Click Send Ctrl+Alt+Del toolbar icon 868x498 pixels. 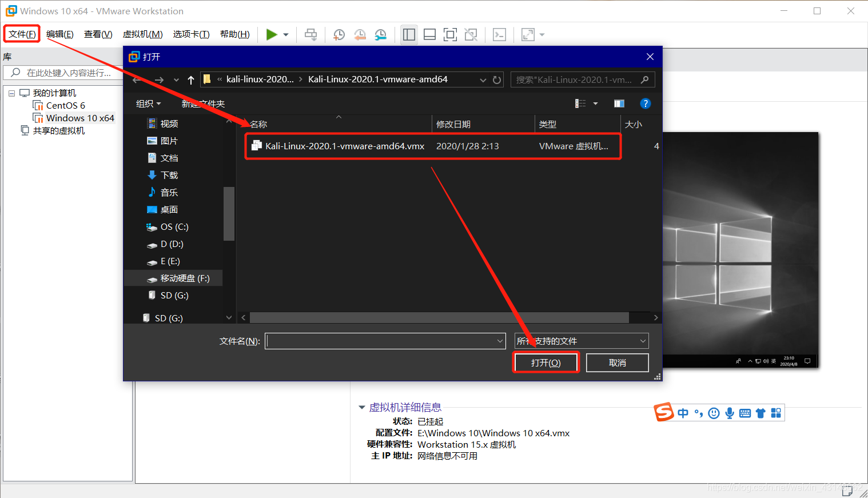310,35
